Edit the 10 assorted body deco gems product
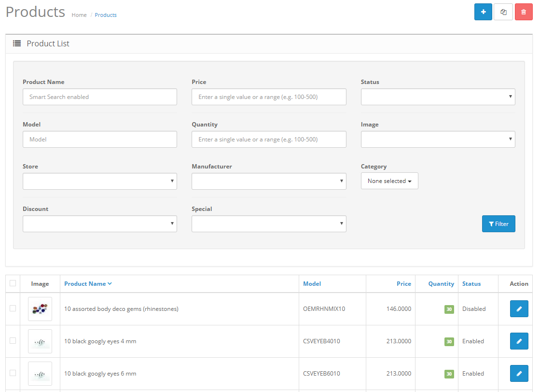Viewport: 540px width, 392px height. 519,308
